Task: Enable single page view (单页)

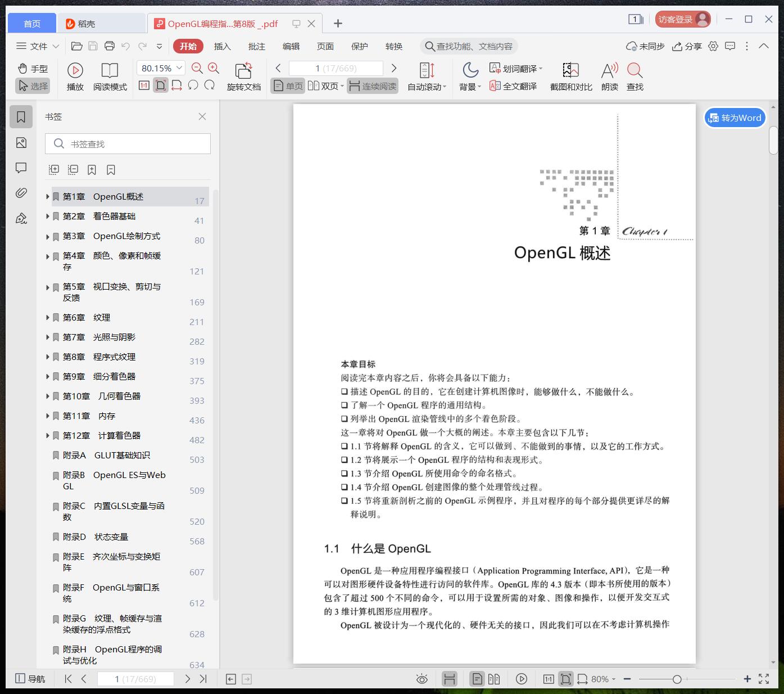Action: (x=288, y=86)
